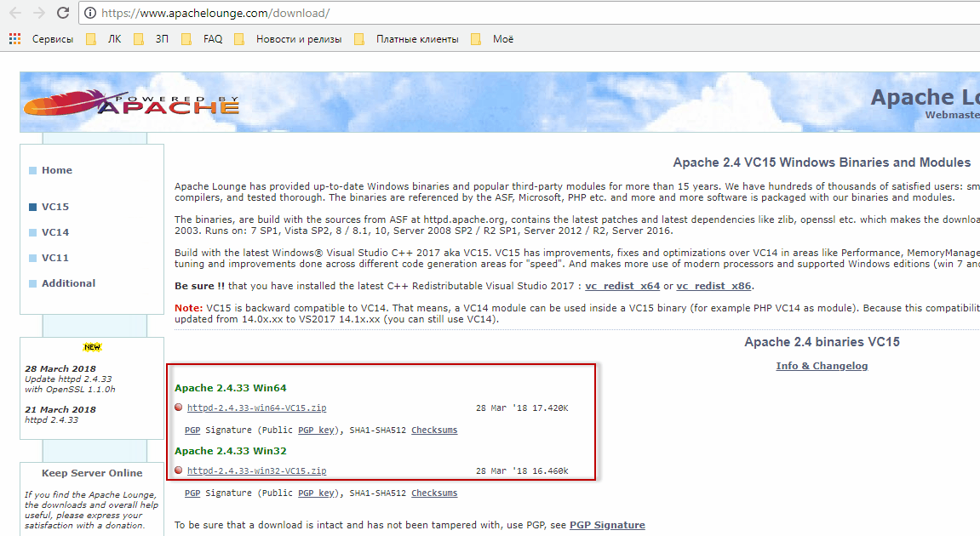Download httpd-2.4.33-win32-VC15.zip

257,471
